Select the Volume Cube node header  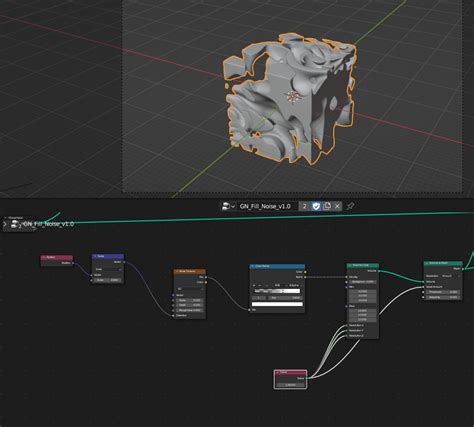[x=363, y=265]
